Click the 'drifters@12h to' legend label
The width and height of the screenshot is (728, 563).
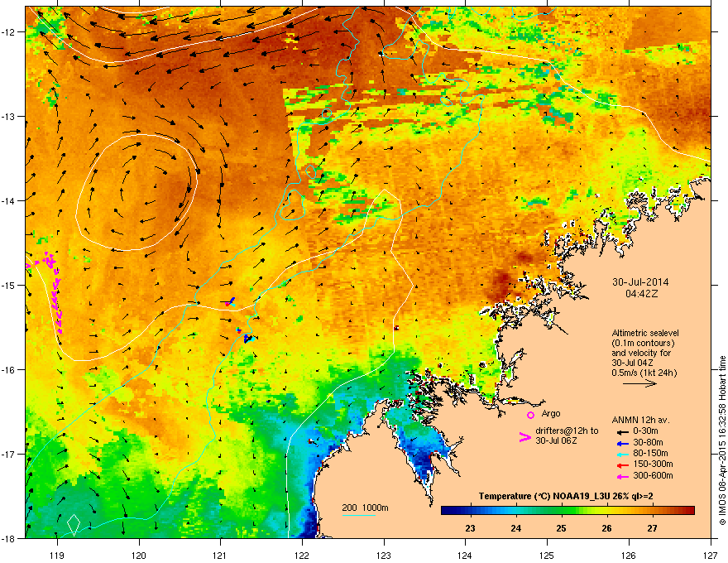(567, 431)
